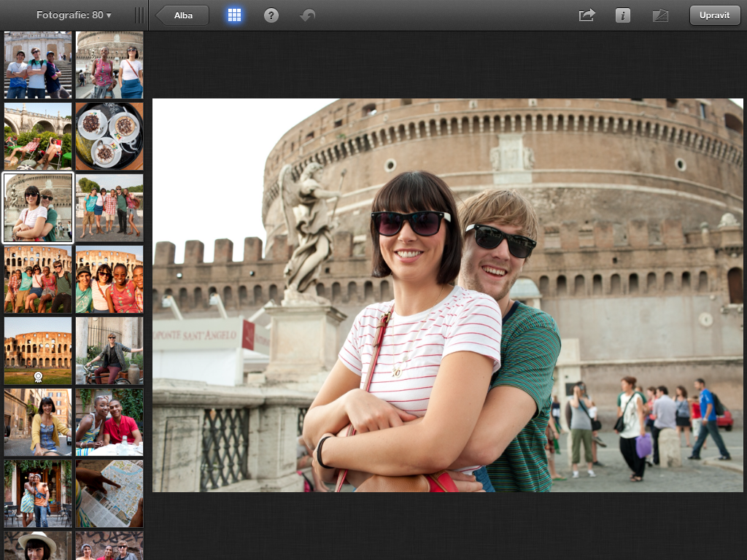Select the couple at table thumbnail
This screenshot has width=747, height=560.
109,422
